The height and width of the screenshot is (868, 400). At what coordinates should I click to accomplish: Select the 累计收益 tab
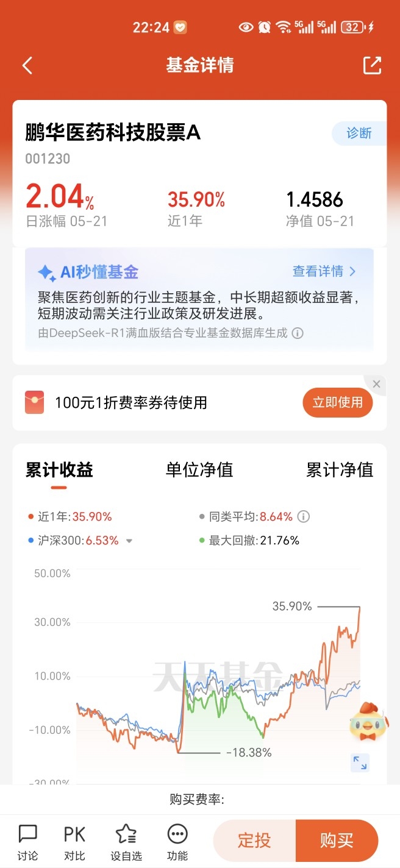click(59, 469)
